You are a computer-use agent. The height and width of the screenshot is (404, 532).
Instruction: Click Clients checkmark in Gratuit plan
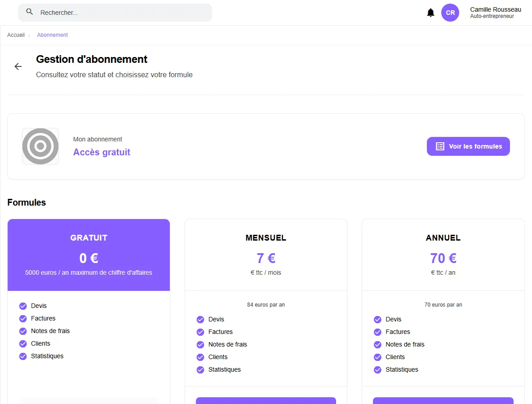pyautogui.click(x=23, y=344)
